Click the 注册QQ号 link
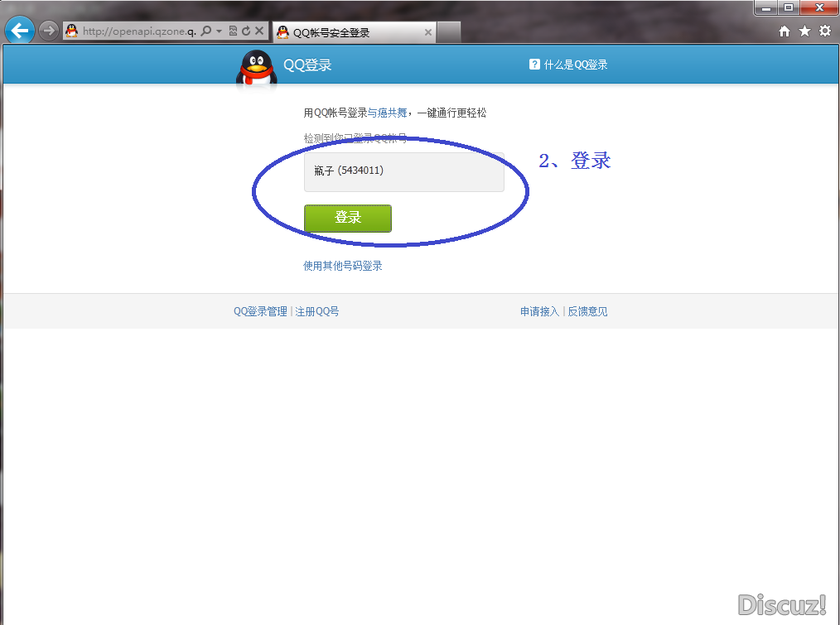840x625 pixels. coord(317,311)
